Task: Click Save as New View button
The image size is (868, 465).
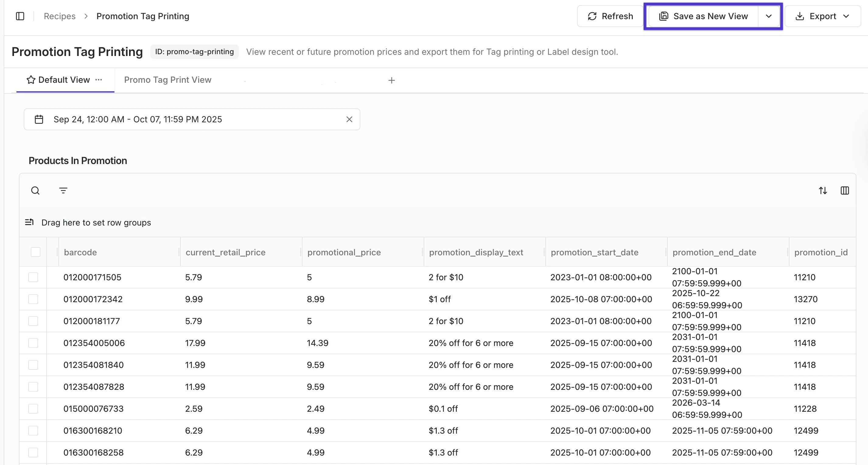Action: [704, 16]
